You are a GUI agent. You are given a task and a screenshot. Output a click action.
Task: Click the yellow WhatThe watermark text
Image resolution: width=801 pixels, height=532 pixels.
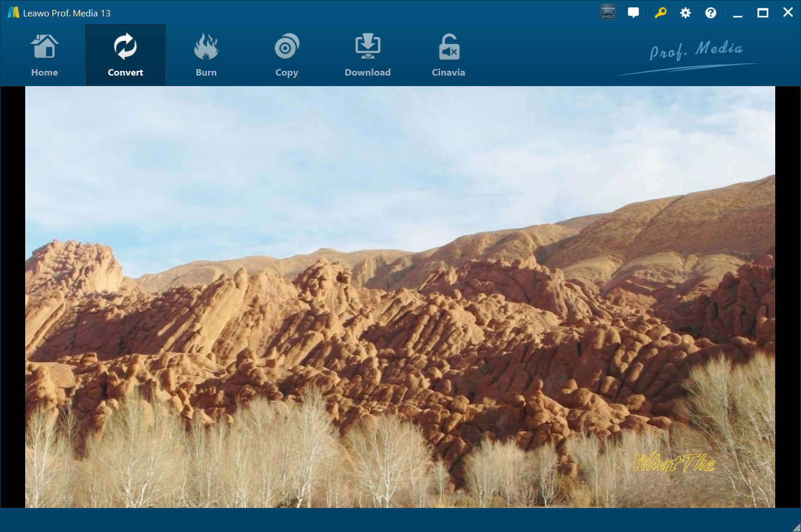pyautogui.click(x=674, y=463)
